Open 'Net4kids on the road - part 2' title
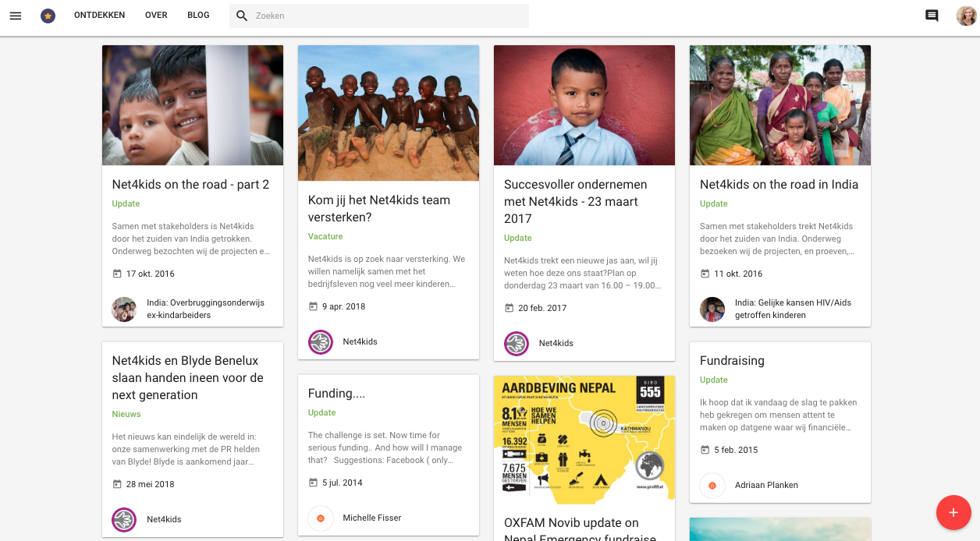Screen dimensions: 980x541 tap(190, 185)
